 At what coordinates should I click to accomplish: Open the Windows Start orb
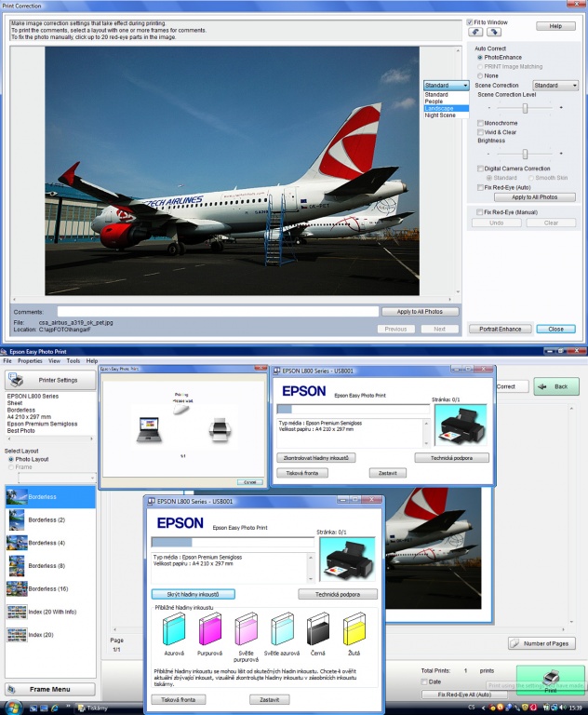pyautogui.click(x=11, y=708)
